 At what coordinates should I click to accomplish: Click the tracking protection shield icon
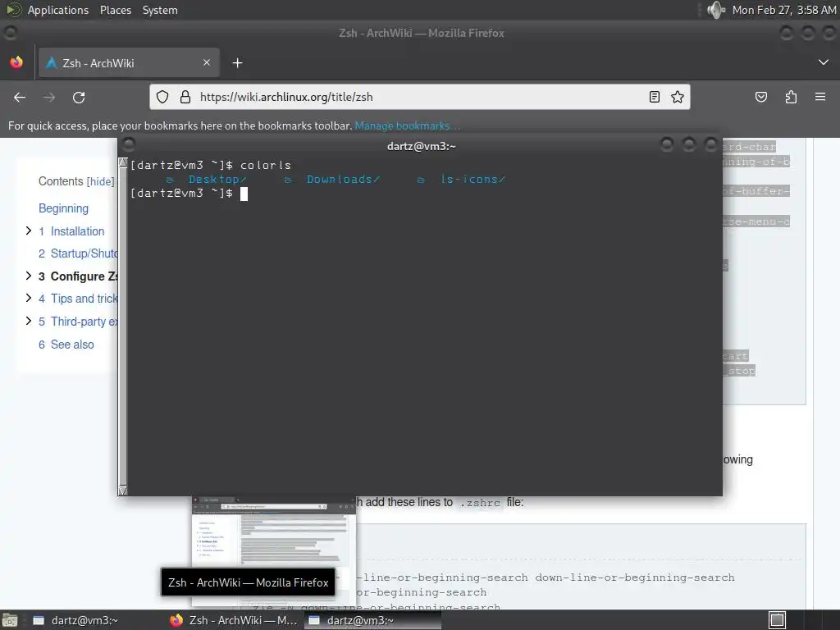pyautogui.click(x=162, y=97)
